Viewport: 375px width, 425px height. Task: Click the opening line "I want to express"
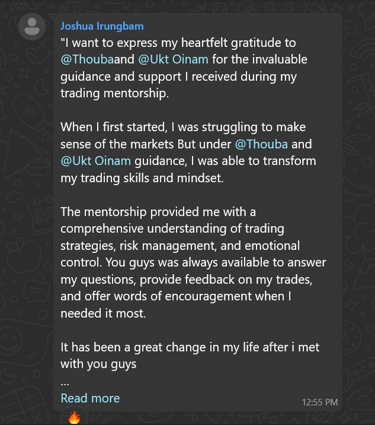[178, 43]
